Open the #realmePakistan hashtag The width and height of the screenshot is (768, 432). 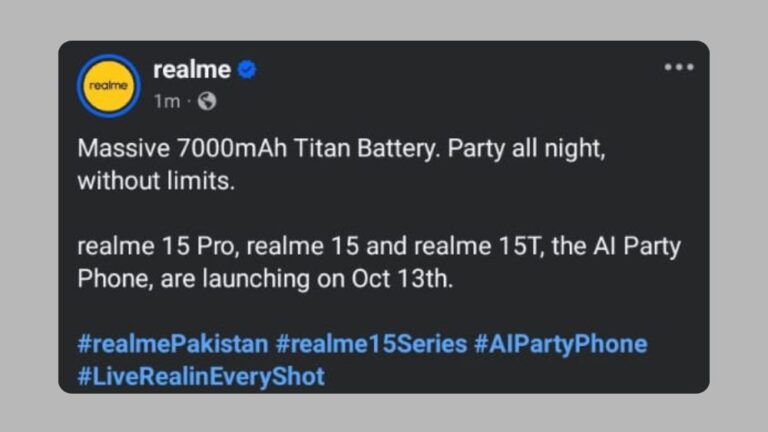pyautogui.click(x=172, y=344)
